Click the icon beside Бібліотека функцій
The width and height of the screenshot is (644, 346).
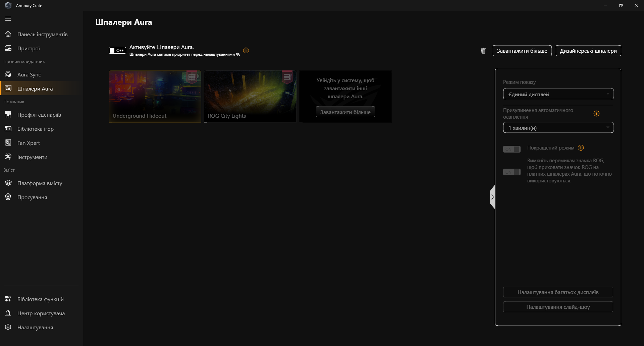coord(8,299)
